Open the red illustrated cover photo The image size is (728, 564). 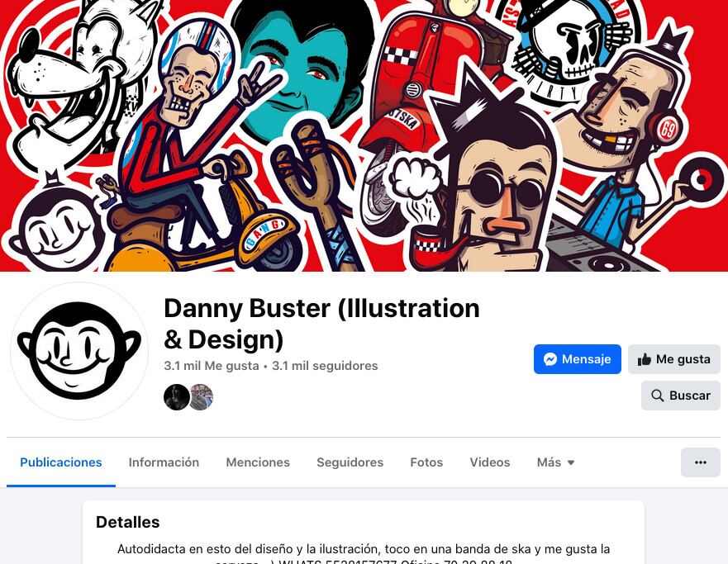(364, 135)
